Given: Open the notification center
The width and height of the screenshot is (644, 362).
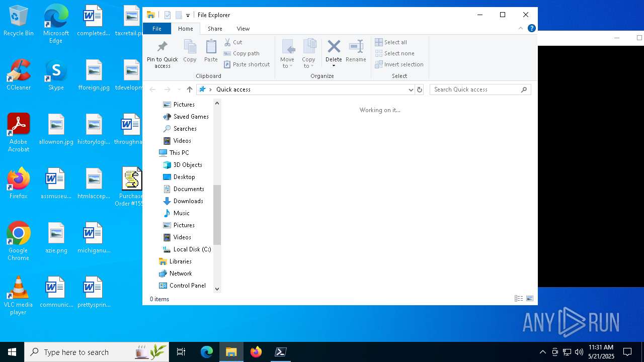Looking at the screenshot, I should [627, 352].
